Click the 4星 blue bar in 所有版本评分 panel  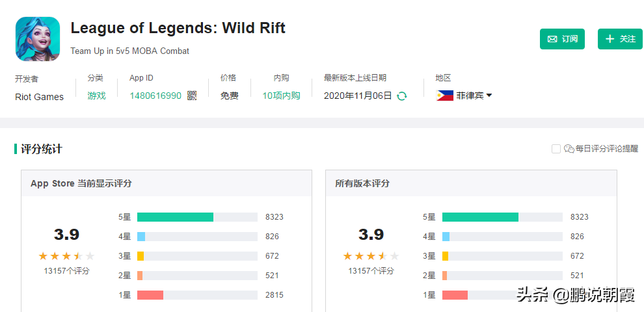click(x=446, y=237)
